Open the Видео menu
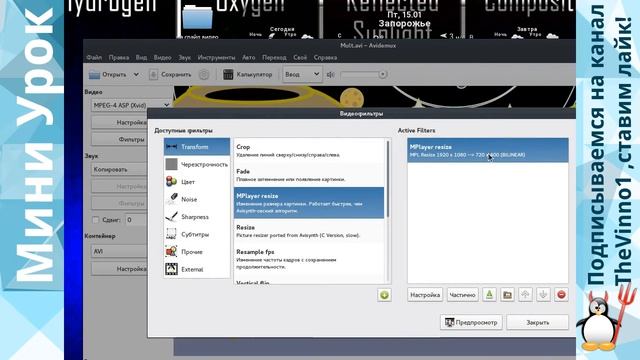The height and width of the screenshot is (360, 640). click(162, 58)
